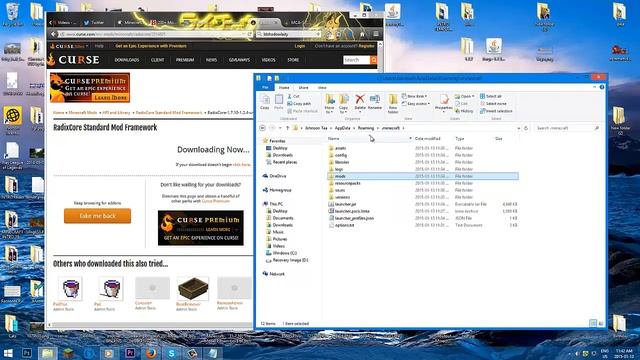Click the Search .minecraft box
Screen dimensions: 640x360
(567, 128)
